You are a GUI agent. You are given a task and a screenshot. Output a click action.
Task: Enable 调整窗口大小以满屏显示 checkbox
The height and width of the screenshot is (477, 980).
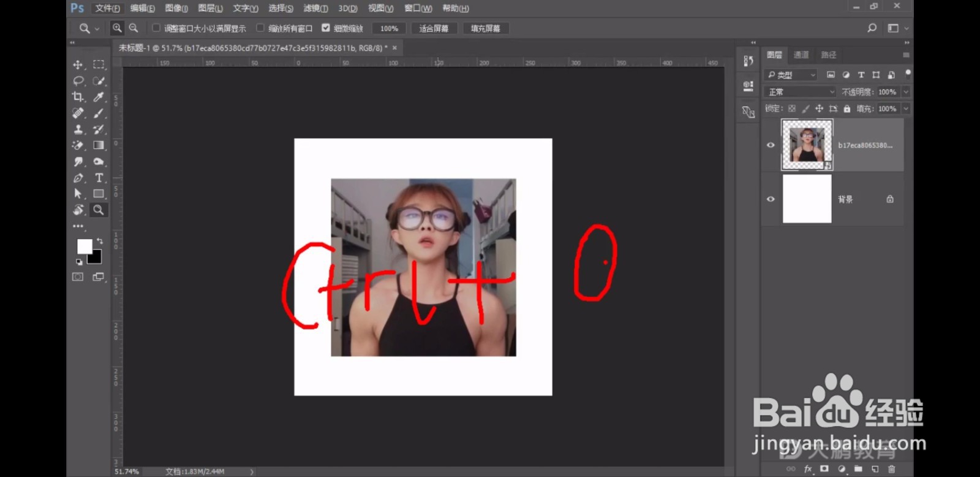tap(156, 28)
